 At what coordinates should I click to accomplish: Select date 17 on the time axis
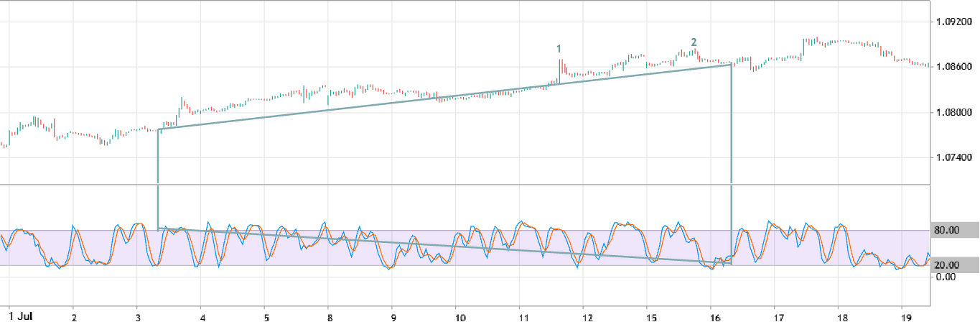778,316
